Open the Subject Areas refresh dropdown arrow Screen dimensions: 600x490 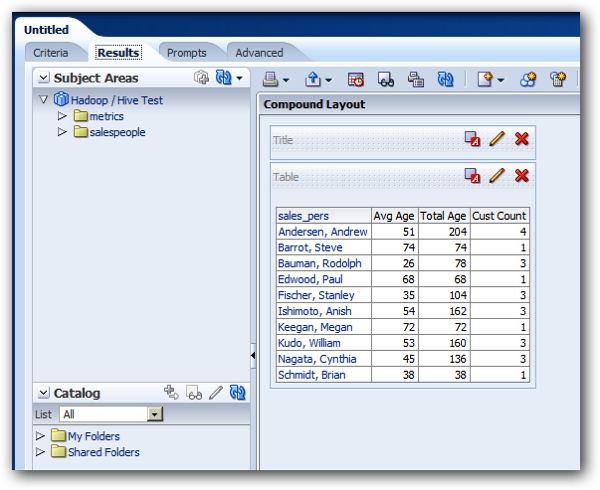pos(240,78)
